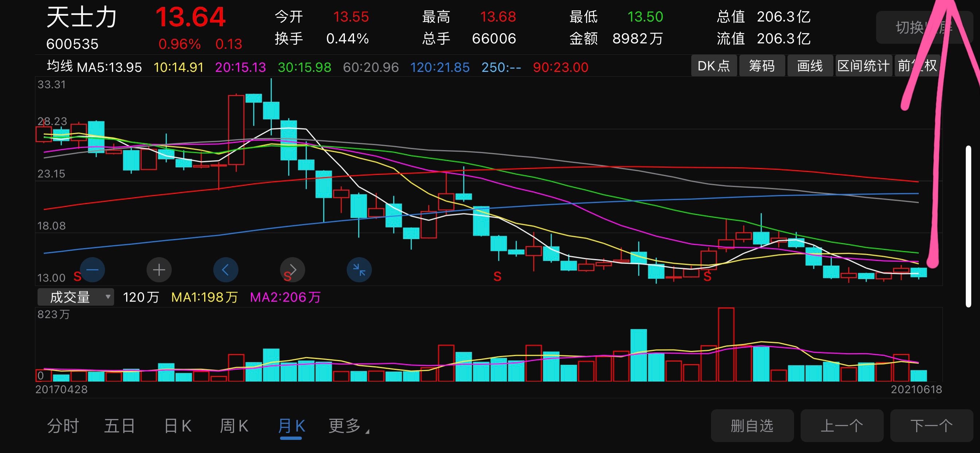
Task: Tap the 总值 206.3亿 market value
Action: tap(764, 17)
